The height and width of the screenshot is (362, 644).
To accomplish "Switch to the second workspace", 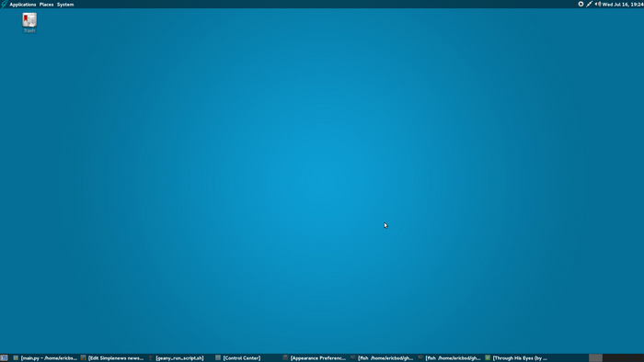I will (609, 358).
